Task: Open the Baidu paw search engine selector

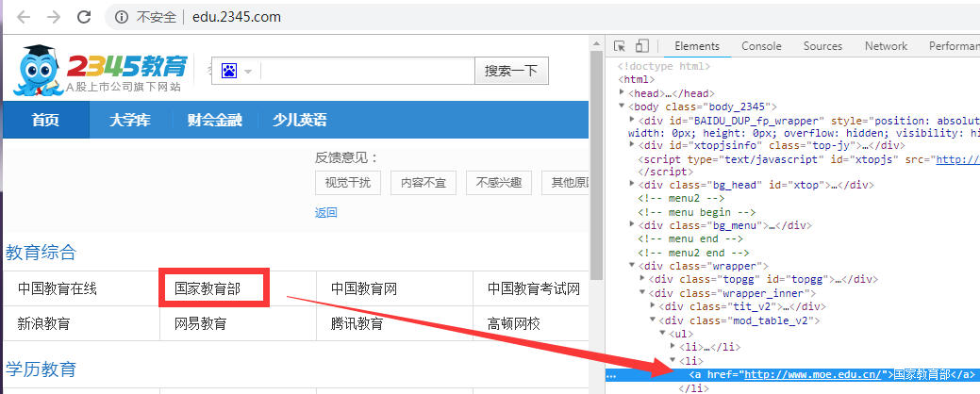Action: tap(236, 71)
